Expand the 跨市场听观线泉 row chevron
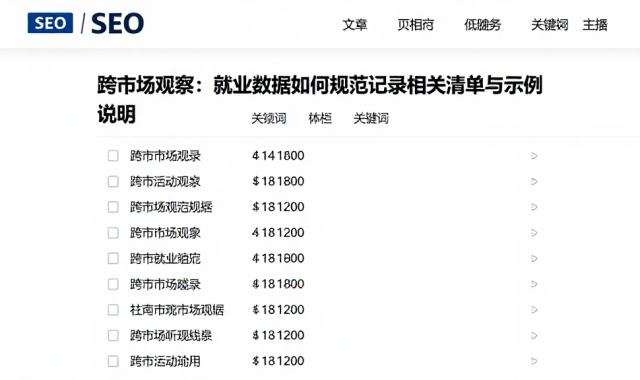 click(534, 336)
